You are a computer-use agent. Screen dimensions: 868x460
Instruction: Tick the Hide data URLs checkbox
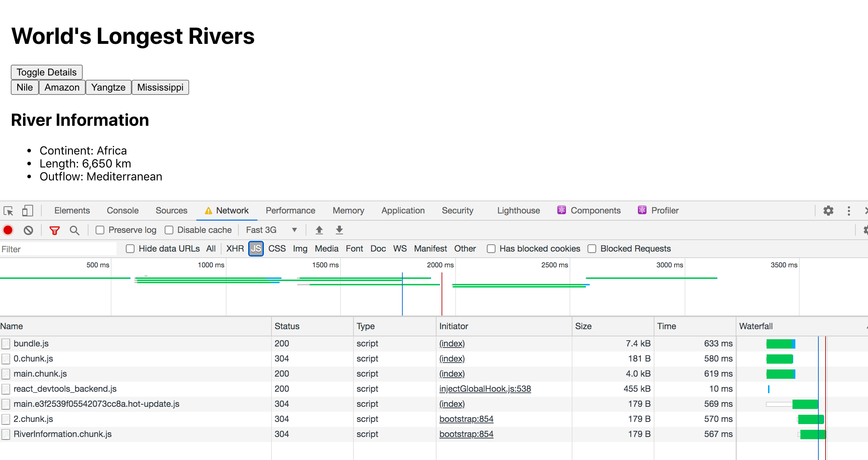point(130,249)
